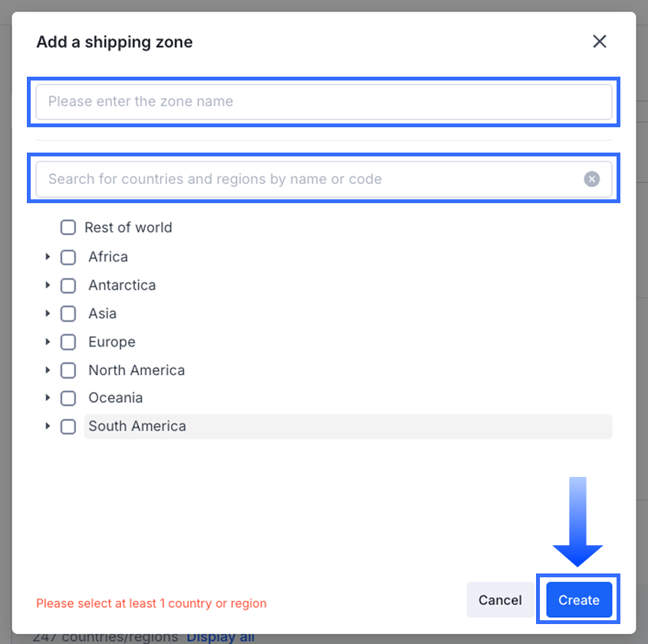The image size is (648, 644).
Task: Tick the North America checkbox
Action: [x=68, y=370]
